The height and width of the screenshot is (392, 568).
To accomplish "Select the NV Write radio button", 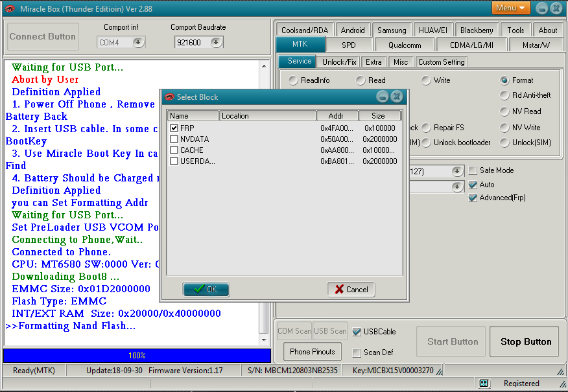I will tap(504, 128).
